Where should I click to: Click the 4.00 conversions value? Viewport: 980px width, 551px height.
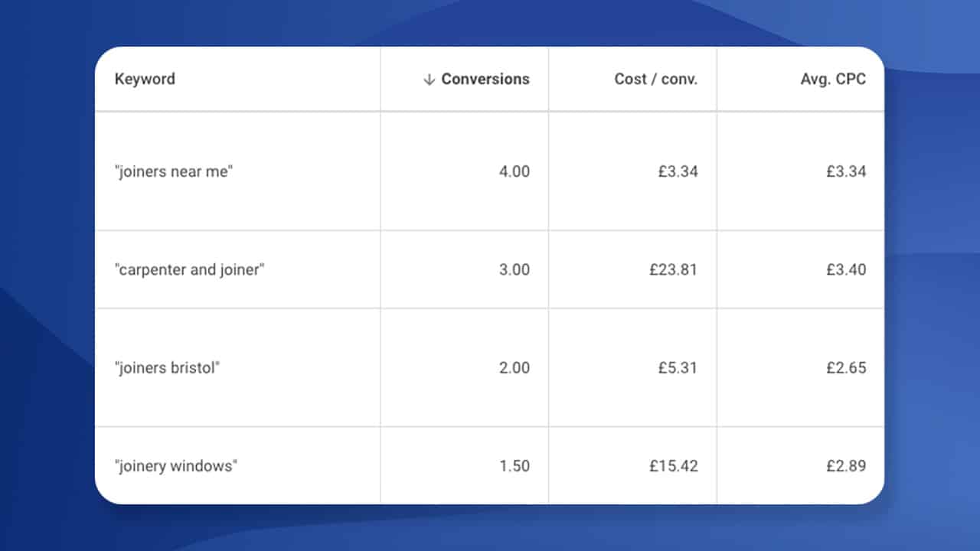[x=514, y=171]
